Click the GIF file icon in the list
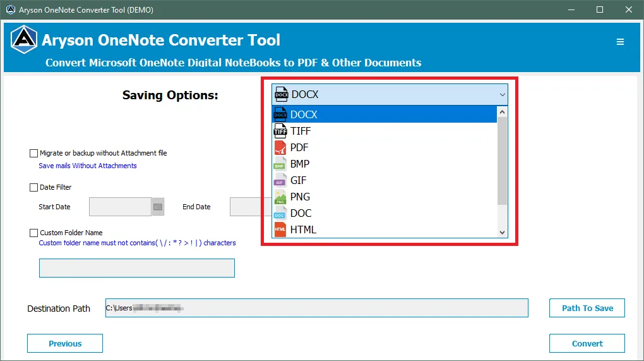 click(x=280, y=180)
